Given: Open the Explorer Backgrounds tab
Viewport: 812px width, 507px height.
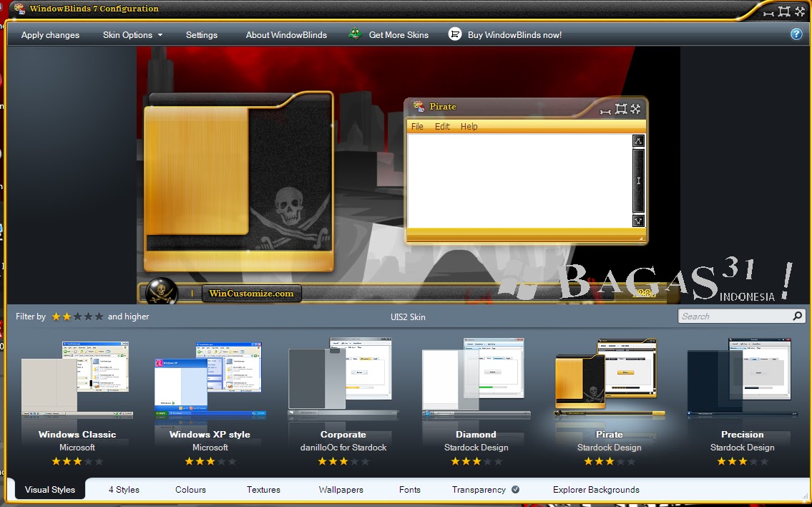Looking at the screenshot, I should pyautogui.click(x=595, y=490).
